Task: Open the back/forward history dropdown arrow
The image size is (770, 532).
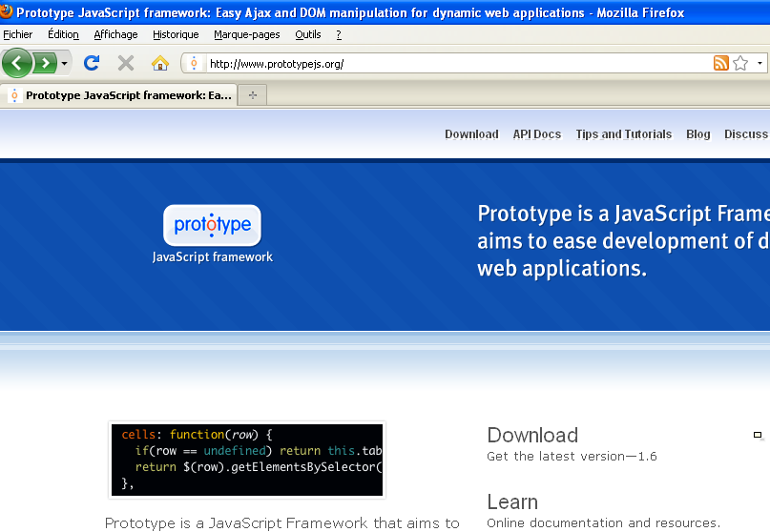Action: click(64, 64)
